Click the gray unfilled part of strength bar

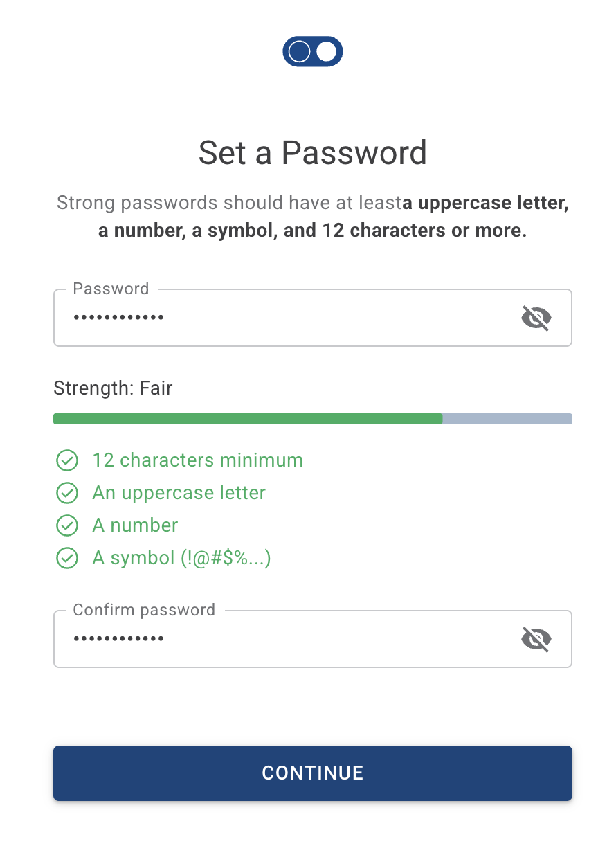pos(507,419)
